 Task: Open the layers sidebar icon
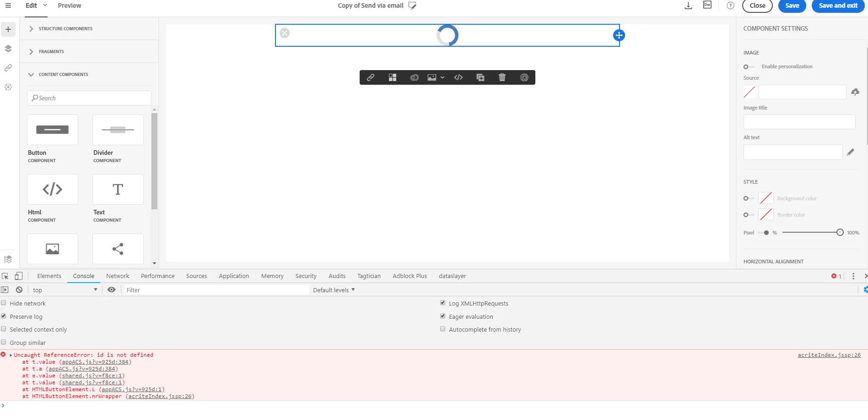pos(8,49)
